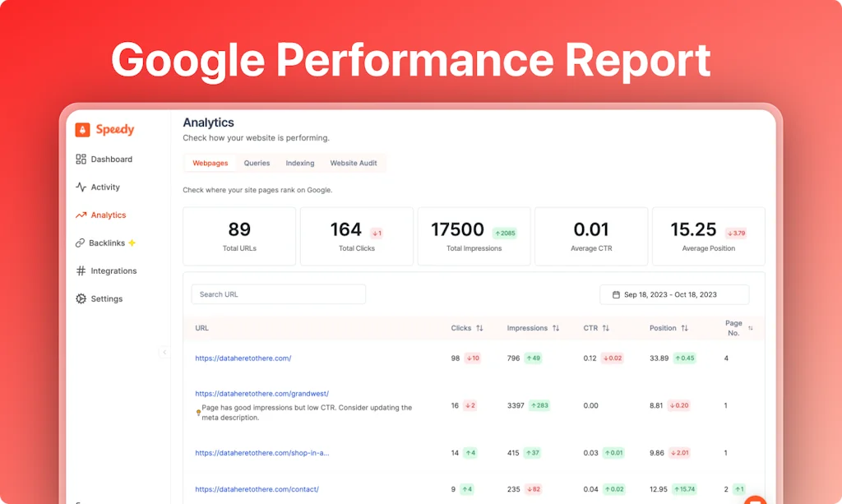Image resolution: width=842 pixels, height=504 pixels.
Task: Click the Speedy logo icon
Action: (x=82, y=129)
